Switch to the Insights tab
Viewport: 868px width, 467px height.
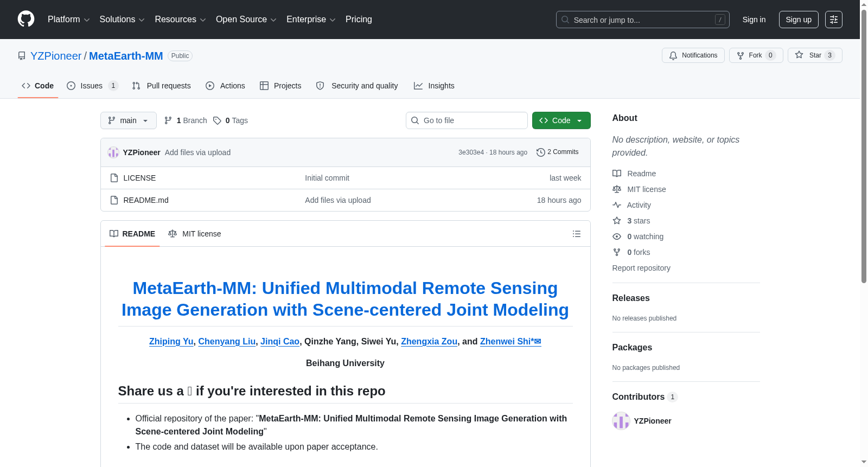tap(434, 86)
